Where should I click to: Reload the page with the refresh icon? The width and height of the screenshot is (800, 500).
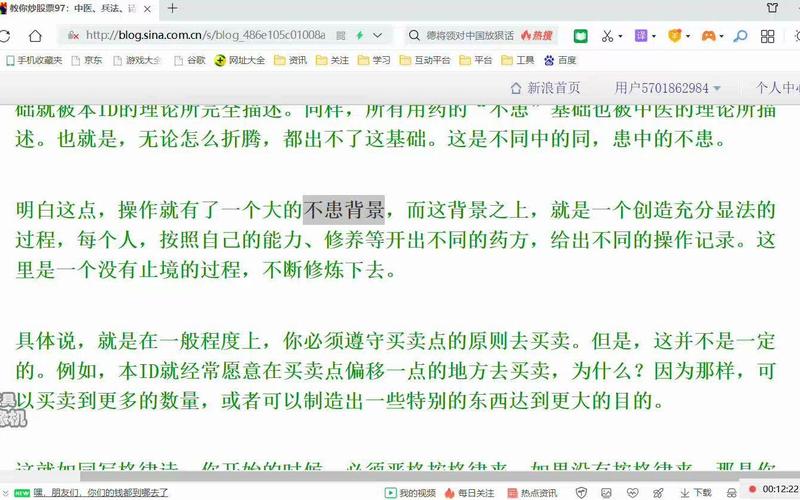coord(5,36)
